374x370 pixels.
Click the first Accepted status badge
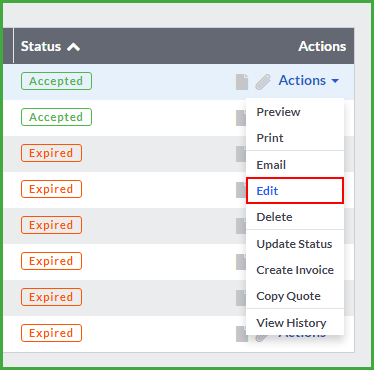pos(56,81)
